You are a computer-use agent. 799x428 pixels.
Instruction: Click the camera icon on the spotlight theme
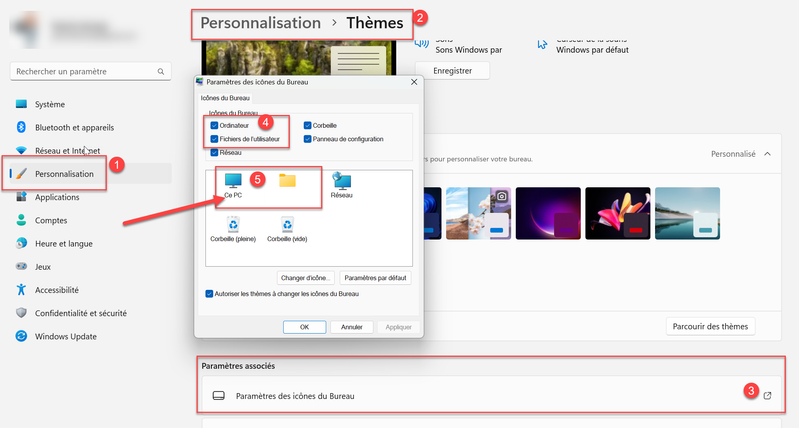click(501, 196)
